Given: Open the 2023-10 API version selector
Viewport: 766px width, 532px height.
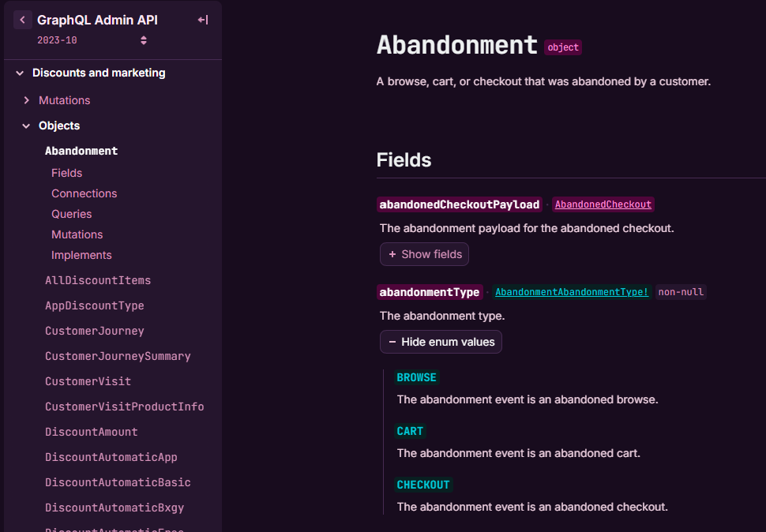Looking at the screenshot, I should [x=92, y=40].
